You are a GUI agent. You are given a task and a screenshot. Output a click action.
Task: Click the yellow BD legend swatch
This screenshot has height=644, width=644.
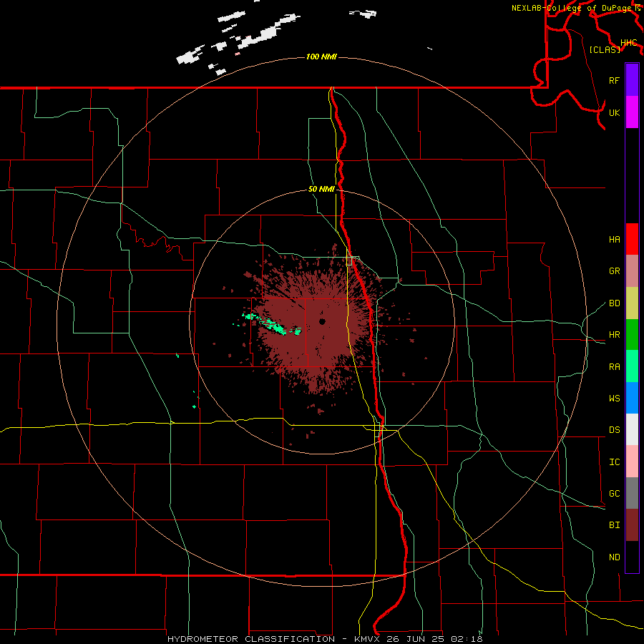[632, 303]
